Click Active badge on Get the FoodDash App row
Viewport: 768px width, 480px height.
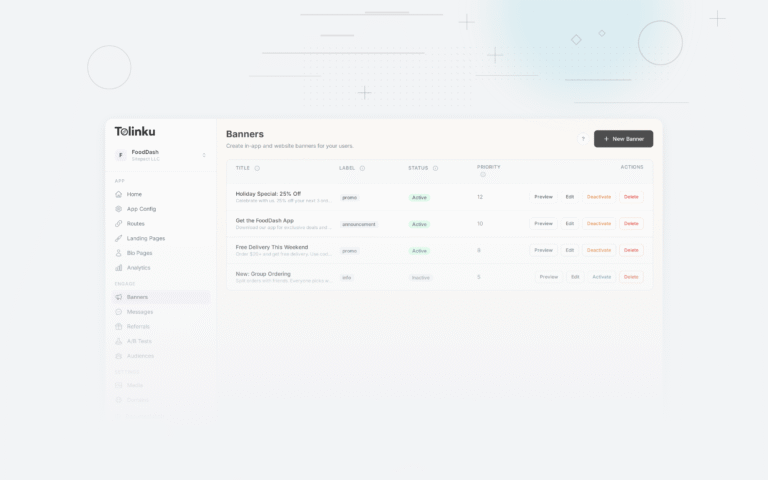419,224
